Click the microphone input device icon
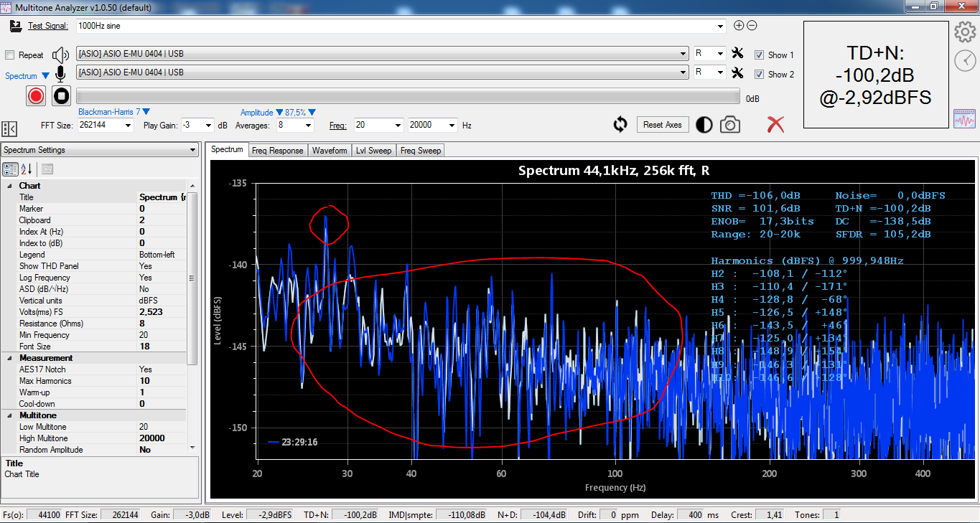 pyautogui.click(x=61, y=73)
